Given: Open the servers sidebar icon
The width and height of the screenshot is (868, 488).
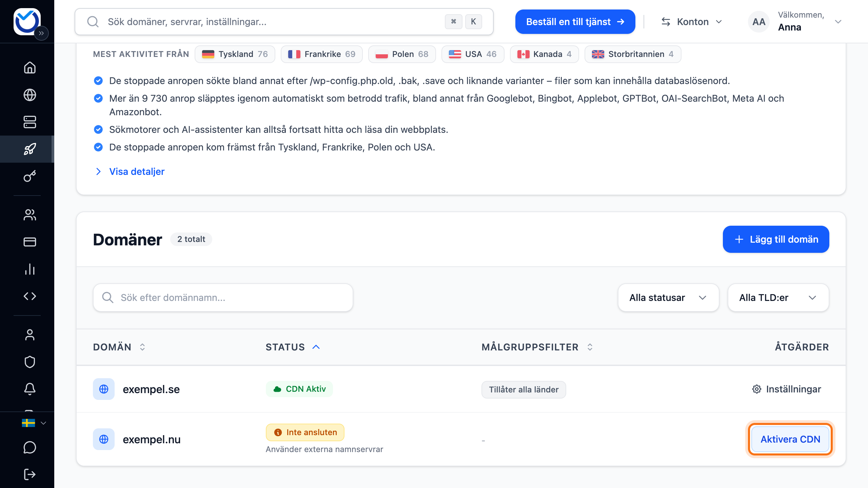Looking at the screenshot, I should 30,122.
